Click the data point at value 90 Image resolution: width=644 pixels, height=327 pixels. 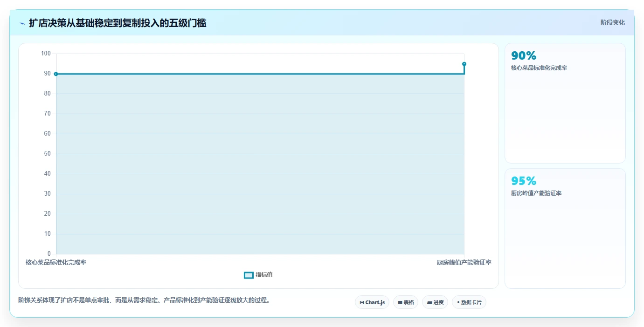[56, 74]
